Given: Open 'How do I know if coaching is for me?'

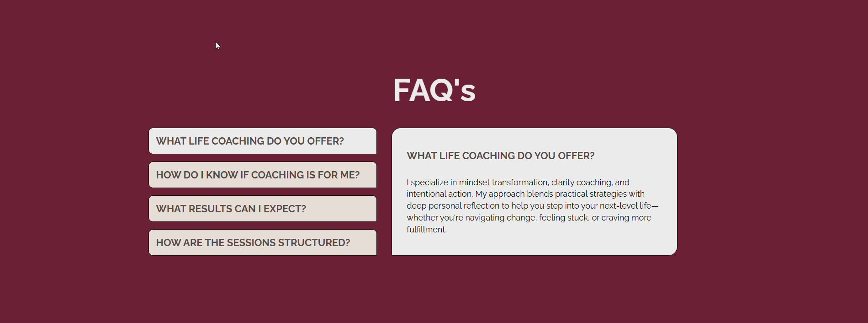Looking at the screenshot, I should (x=263, y=175).
